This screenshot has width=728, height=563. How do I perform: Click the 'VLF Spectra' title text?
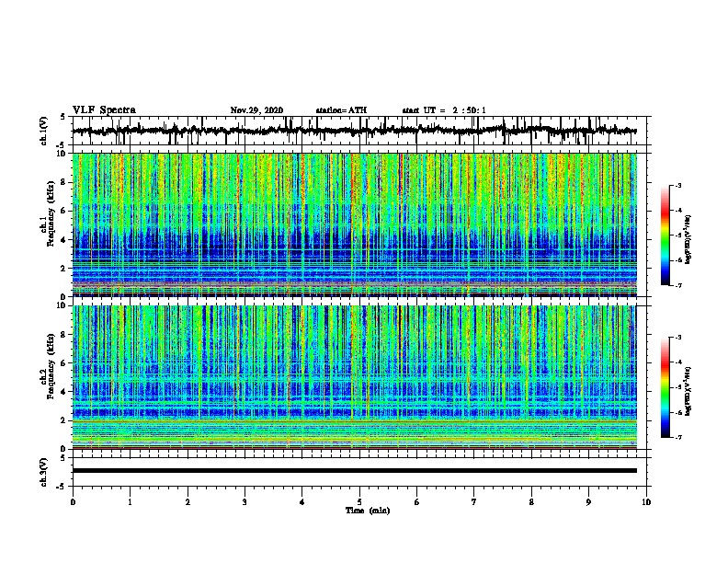tap(104, 110)
